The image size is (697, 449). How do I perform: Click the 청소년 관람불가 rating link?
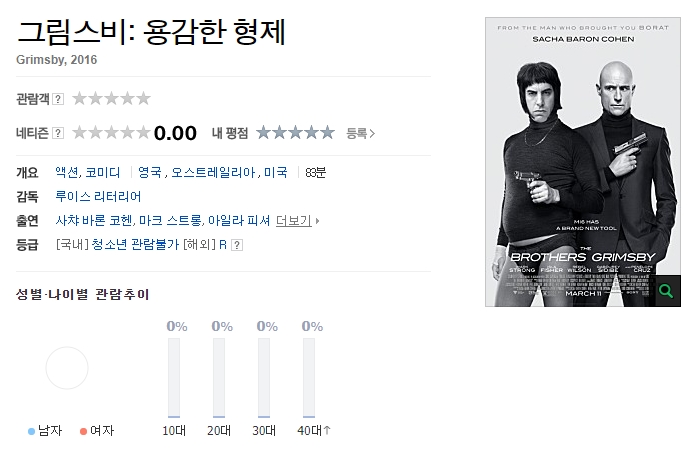135,245
